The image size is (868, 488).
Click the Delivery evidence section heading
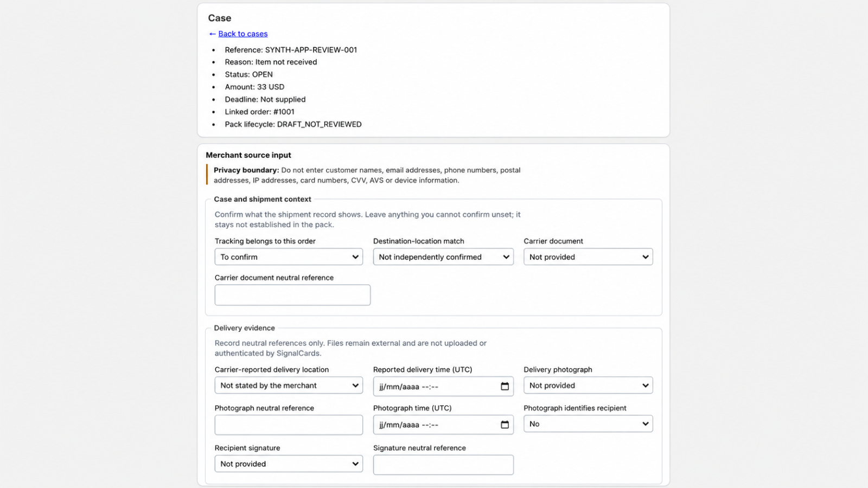coord(244,328)
